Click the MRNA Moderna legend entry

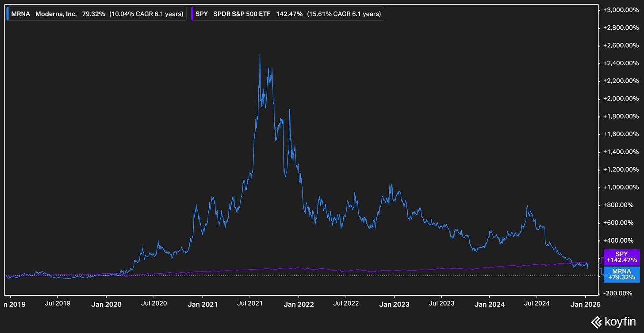(x=97, y=14)
